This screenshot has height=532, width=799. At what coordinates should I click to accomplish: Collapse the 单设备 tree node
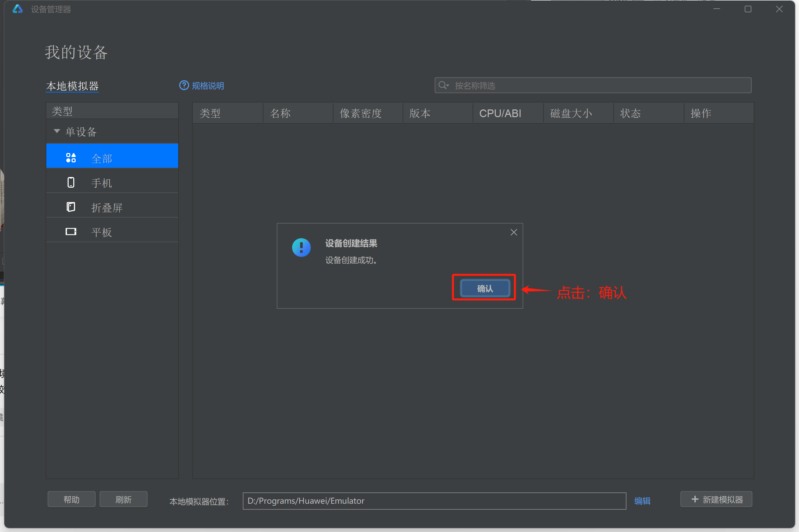click(57, 131)
